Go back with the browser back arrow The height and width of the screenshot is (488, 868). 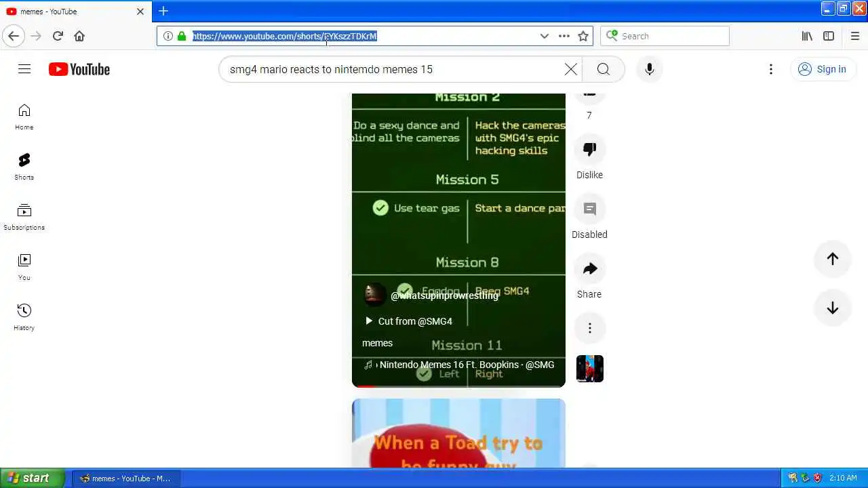(14, 36)
